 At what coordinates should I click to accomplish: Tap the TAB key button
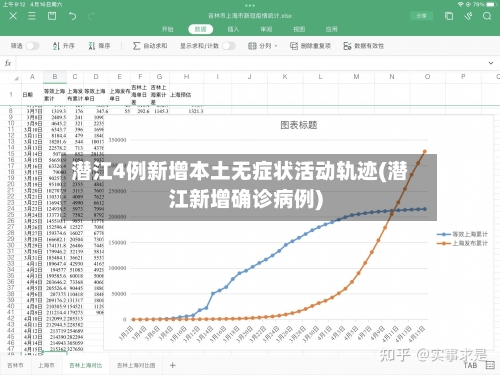pyautogui.click(x=470, y=365)
